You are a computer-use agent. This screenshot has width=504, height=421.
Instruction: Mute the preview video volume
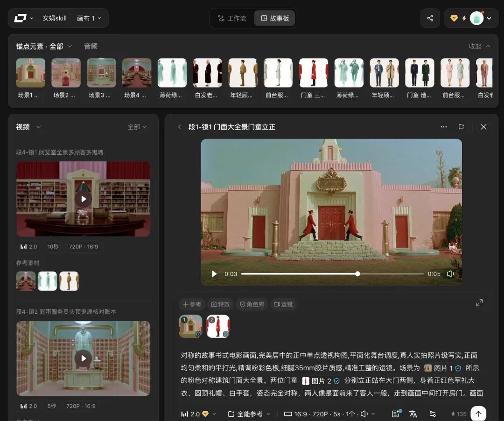[450, 274]
